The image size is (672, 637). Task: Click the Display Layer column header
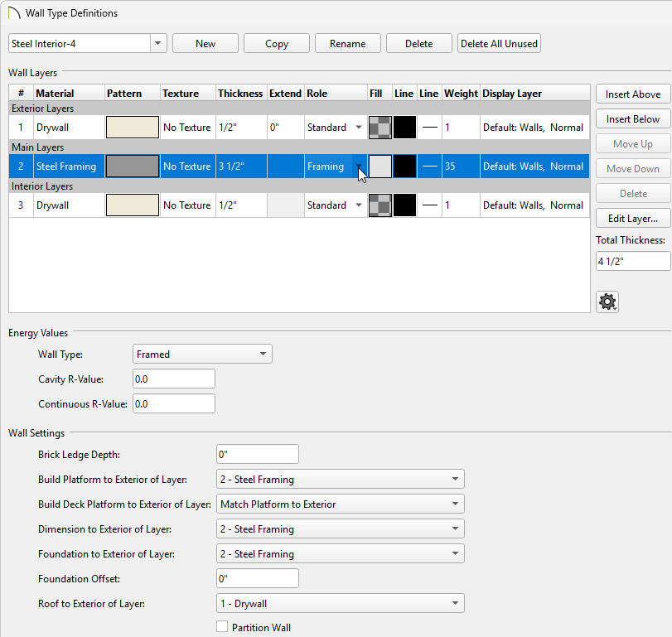click(534, 94)
